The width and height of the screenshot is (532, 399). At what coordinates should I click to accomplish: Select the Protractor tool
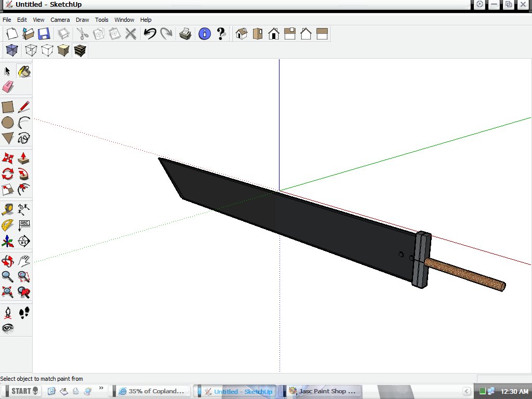point(8,225)
